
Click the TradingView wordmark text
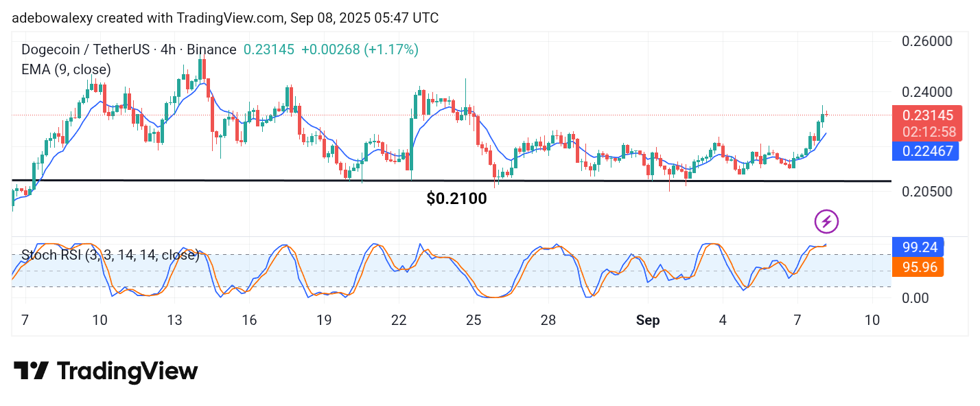(128, 372)
